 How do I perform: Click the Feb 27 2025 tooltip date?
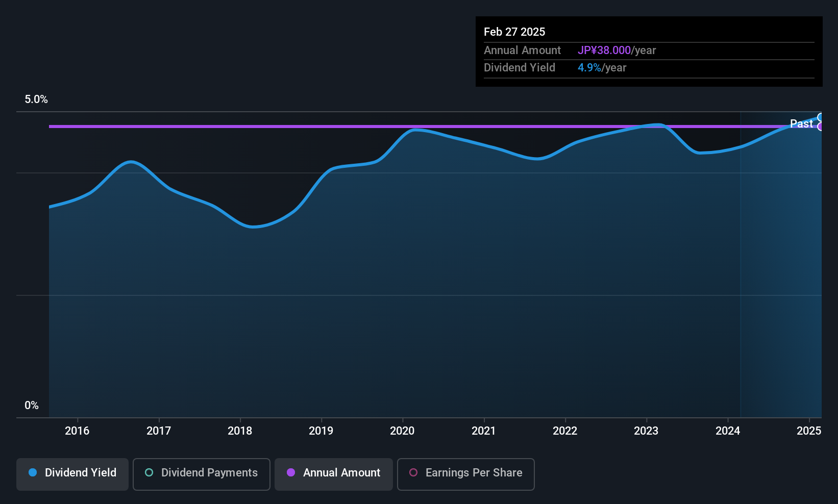tap(514, 32)
